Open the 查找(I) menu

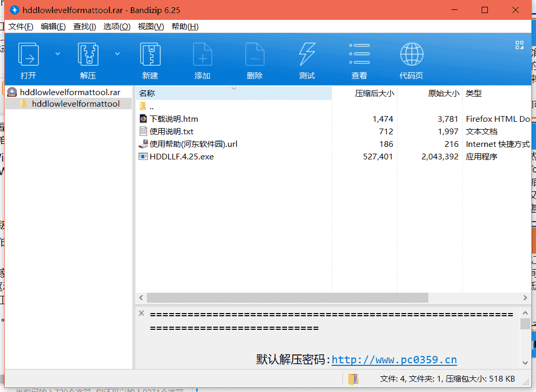84,27
